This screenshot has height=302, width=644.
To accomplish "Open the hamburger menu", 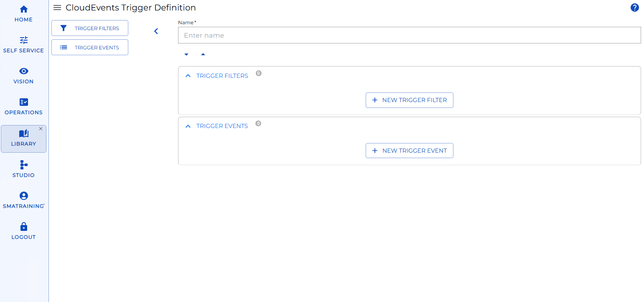I will (x=57, y=8).
